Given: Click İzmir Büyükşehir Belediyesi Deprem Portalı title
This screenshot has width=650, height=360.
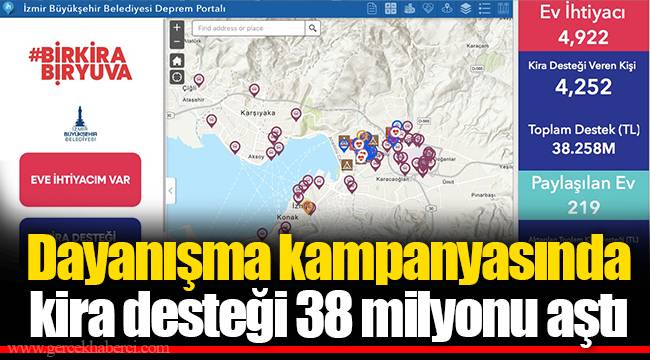Looking at the screenshot, I should (125, 8).
